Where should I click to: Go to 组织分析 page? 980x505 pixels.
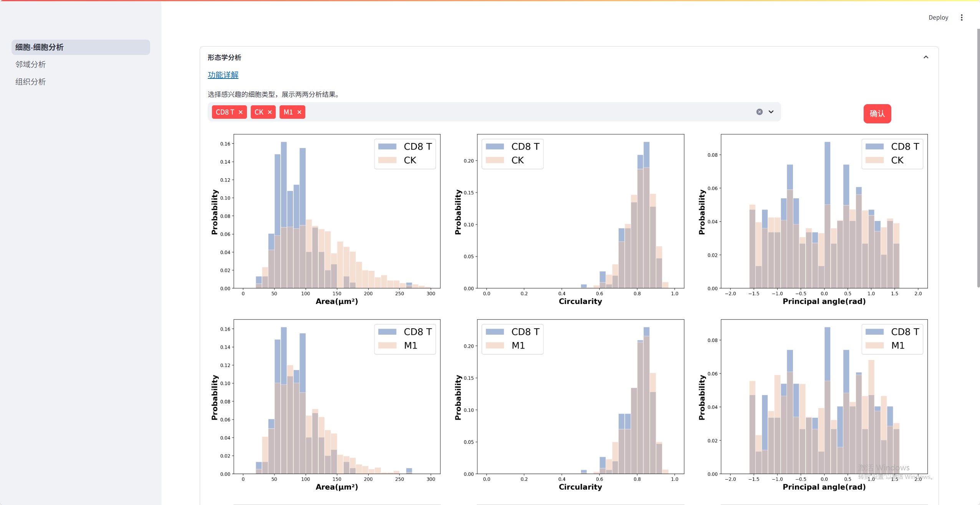click(31, 82)
